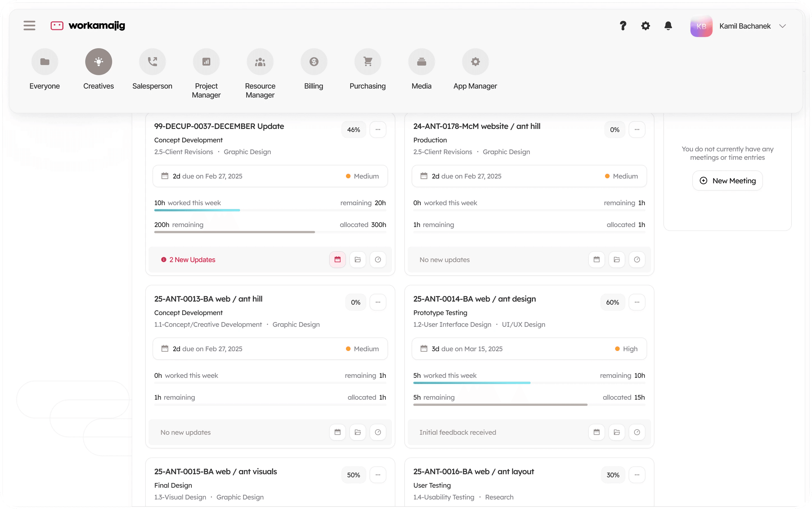The height and width of the screenshot is (509, 812).
Task: Click 3d due on Mar 15, 2025 field
Action: 529,349
